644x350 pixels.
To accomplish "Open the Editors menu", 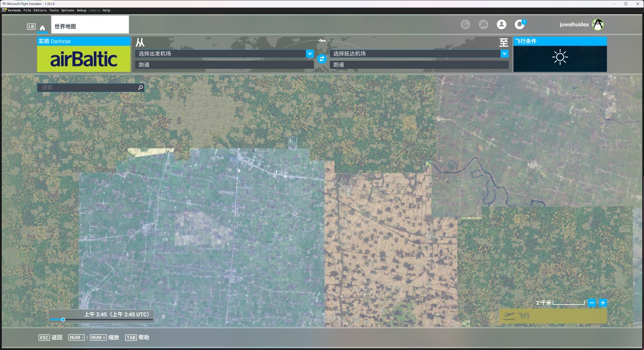I will pos(40,10).
